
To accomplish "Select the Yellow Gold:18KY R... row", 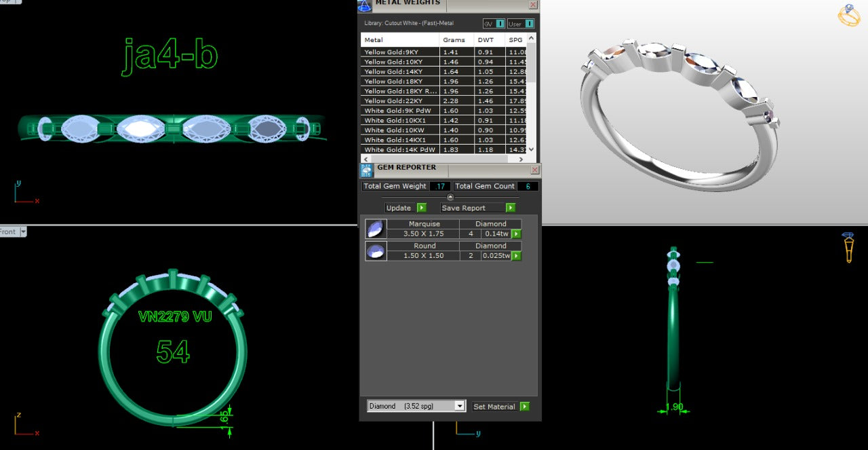I will [x=444, y=91].
